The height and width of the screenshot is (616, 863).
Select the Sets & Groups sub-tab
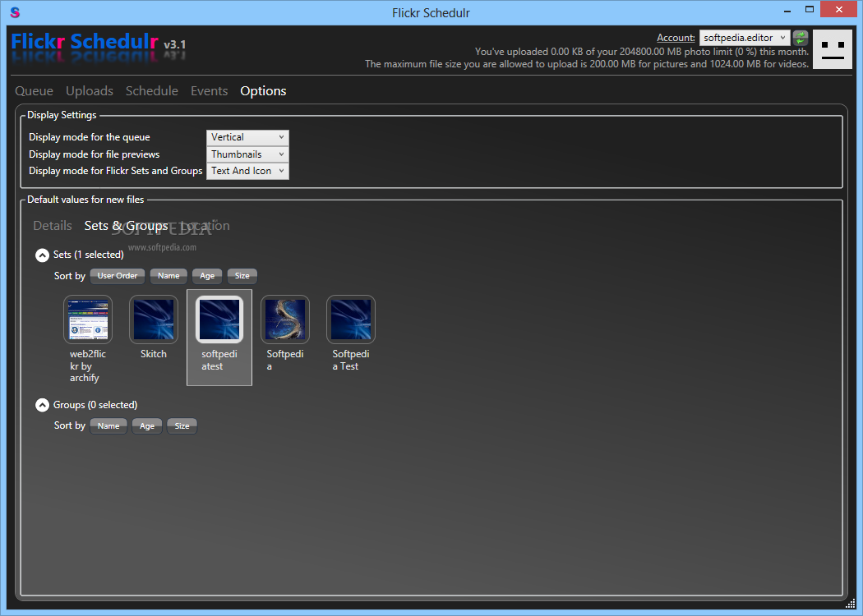click(x=126, y=226)
